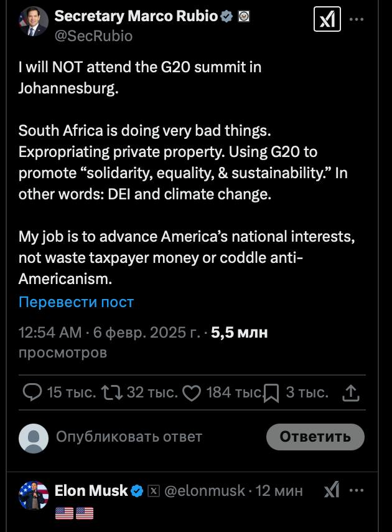392x532 pixels.
Task: Click the Grok icon on Elon Musk's reply
Action: pyautogui.click(x=332, y=490)
